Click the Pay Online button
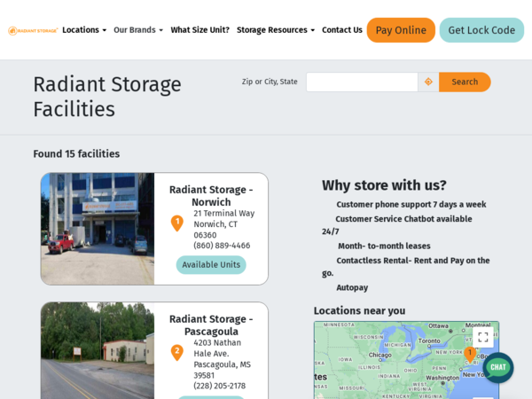Screen dimensions: 532x399 pyautogui.click(x=401, y=30)
